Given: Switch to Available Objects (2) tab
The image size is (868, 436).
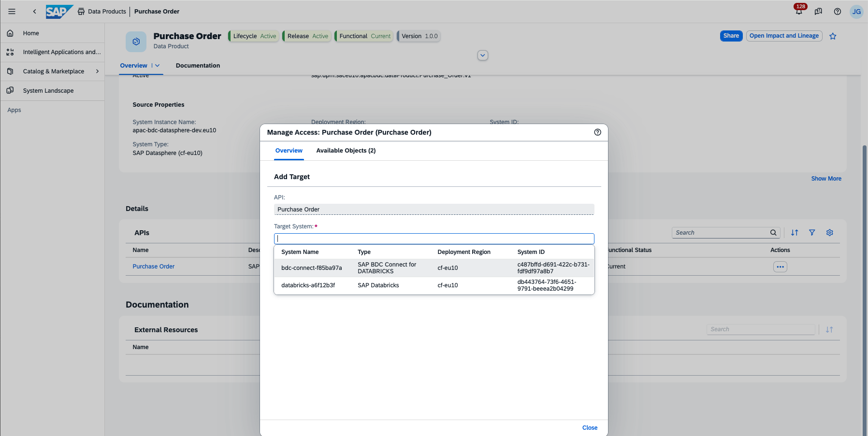Looking at the screenshot, I should coord(346,151).
